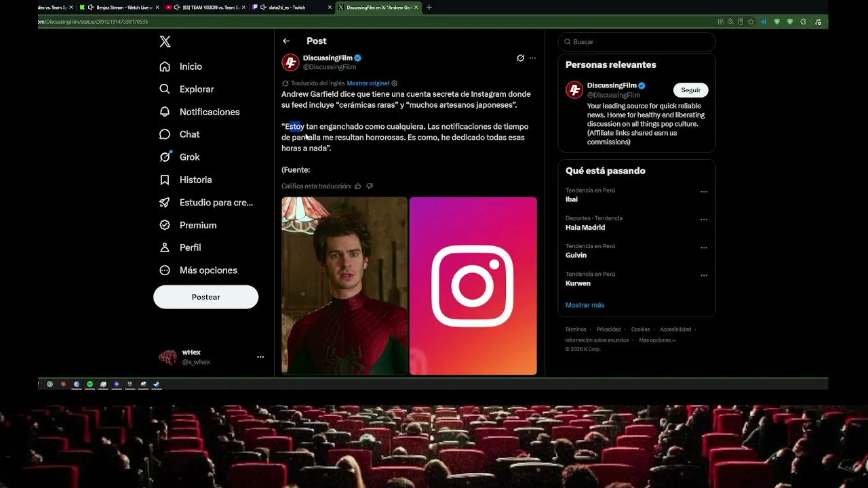Click Mostrar más in trends
868x488 pixels.
(x=585, y=305)
